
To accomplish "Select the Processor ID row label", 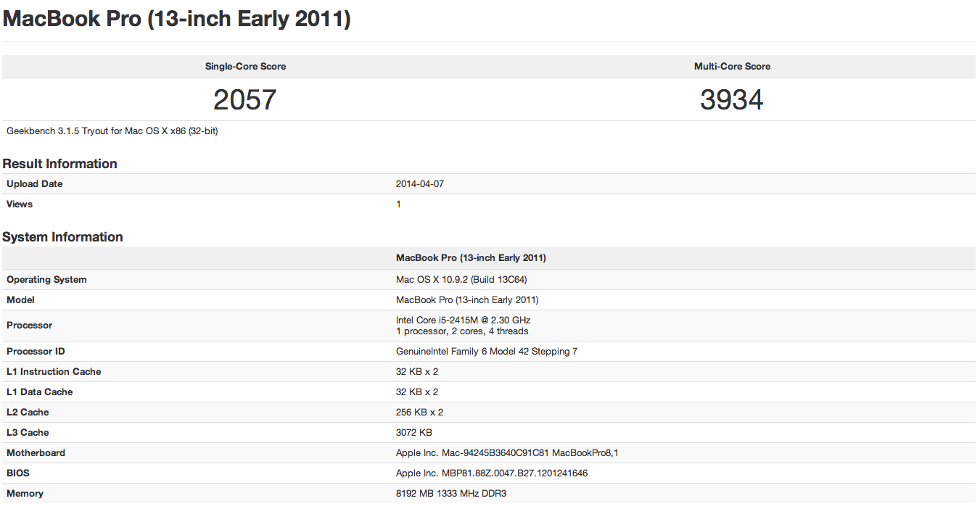I will pos(36,352).
